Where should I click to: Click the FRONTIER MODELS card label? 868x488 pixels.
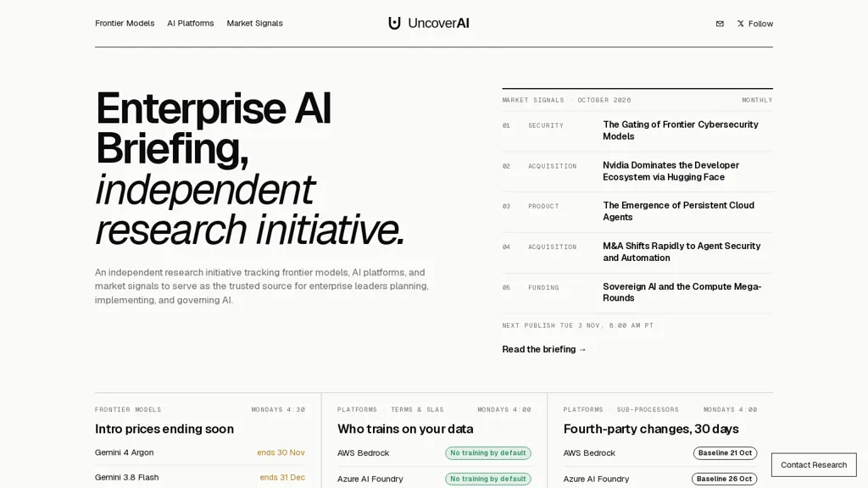click(128, 409)
